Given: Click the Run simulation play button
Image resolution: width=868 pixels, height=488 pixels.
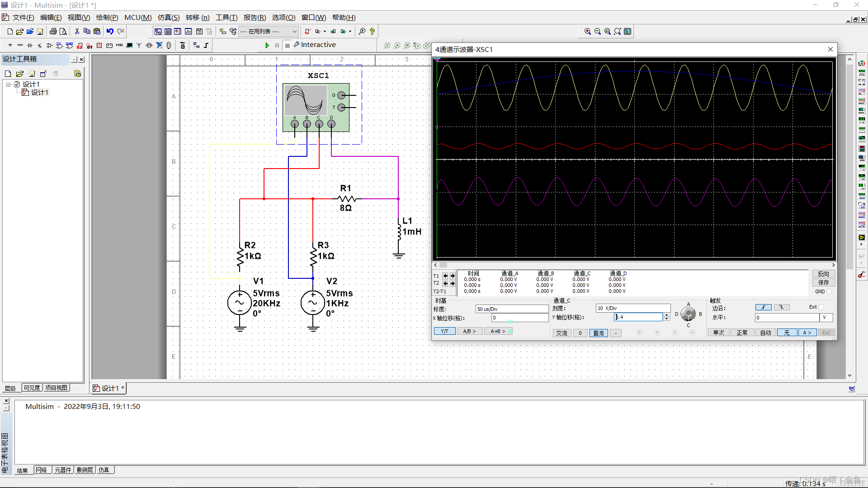Looking at the screenshot, I should coord(267,45).
